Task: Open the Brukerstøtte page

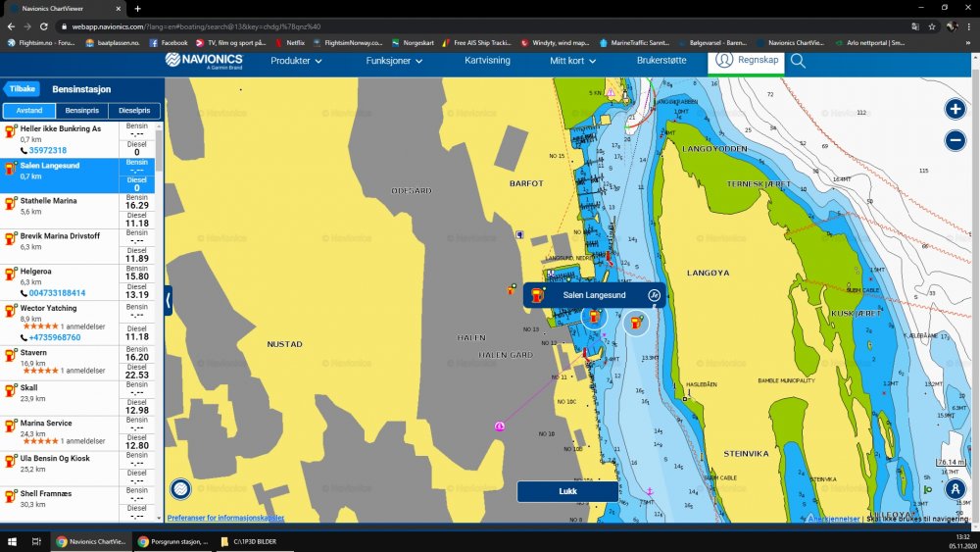Action: (x=661, y=60)
